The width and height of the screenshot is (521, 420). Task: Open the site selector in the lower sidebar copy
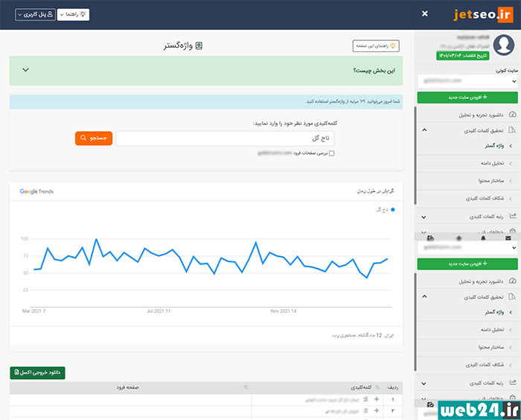click(x=467, y=248)
